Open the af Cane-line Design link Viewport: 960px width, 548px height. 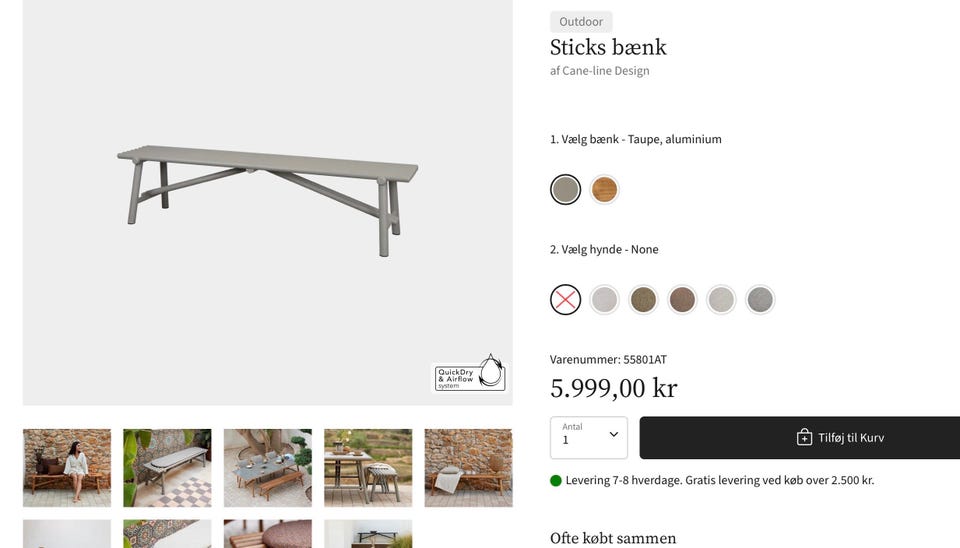(x=599, y=70)
